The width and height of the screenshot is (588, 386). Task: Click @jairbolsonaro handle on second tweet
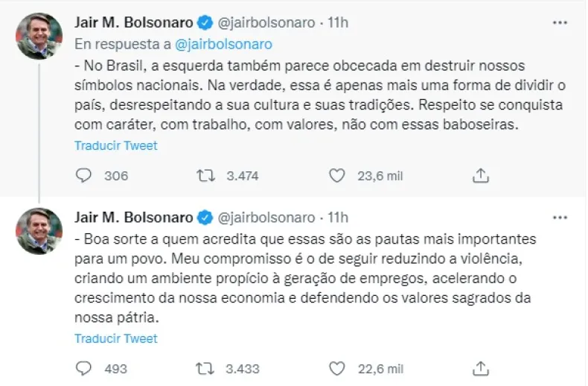pos(265,217)
